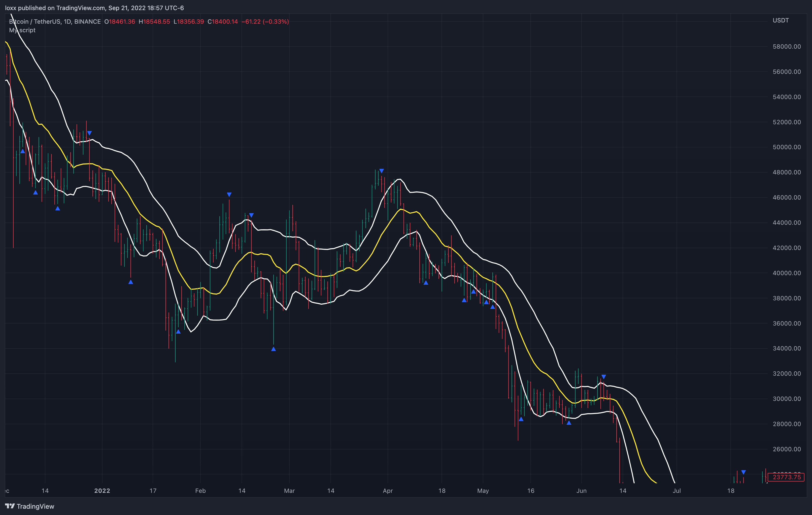Click the TradingView.com publisher header text
Viewport: 812px width, 515px height.
click(94, 8)
